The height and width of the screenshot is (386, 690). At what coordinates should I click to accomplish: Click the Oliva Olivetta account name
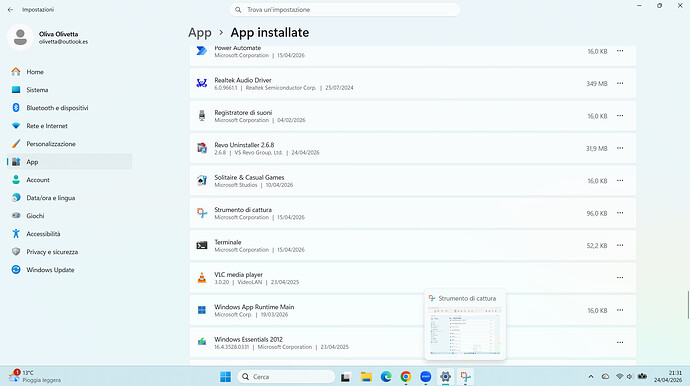tap(59, 34)
